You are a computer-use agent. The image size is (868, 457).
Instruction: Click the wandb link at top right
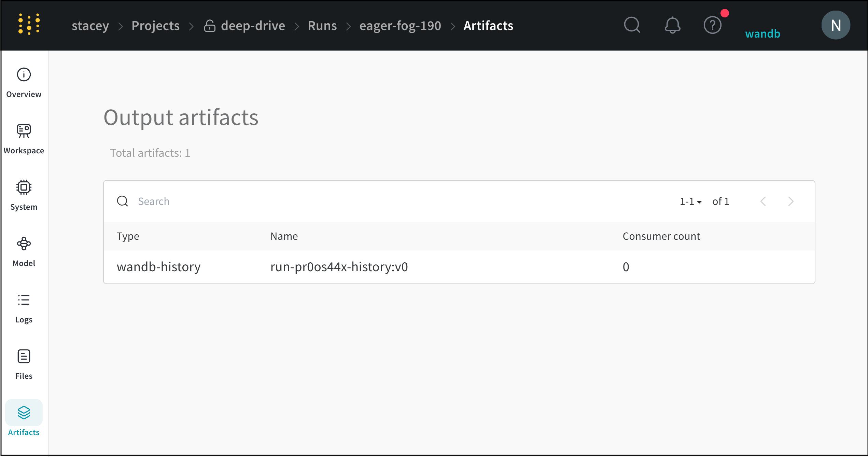(763, 33)
